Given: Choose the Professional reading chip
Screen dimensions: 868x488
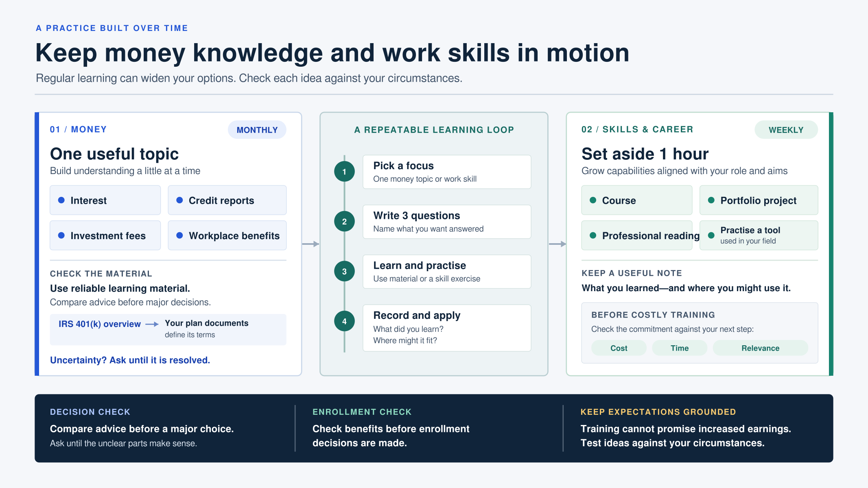Looking at the screenshot, I should (x=636, y=235).
